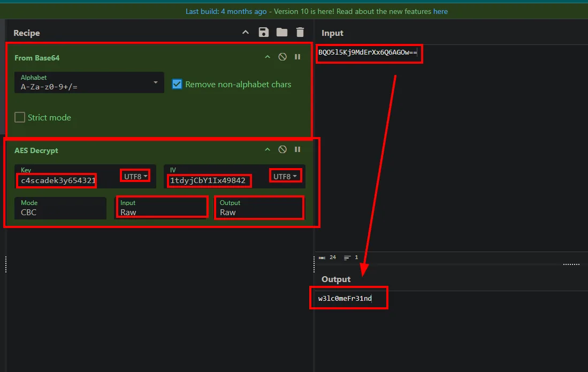Open the AES Output format dropdown
The image size is (588, 372).
tap(259, 208)
